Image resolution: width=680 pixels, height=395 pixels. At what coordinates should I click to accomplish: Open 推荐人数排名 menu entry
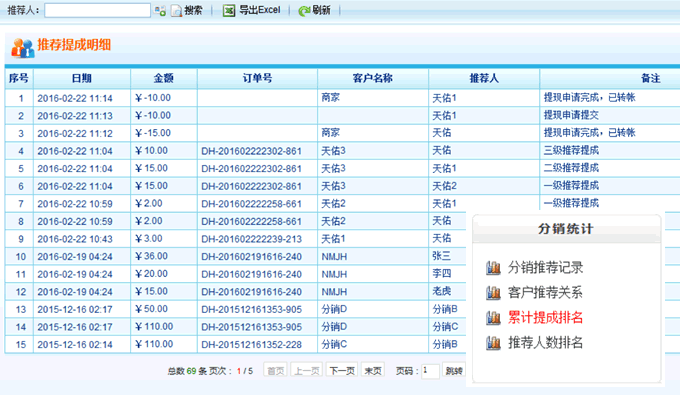545,343
